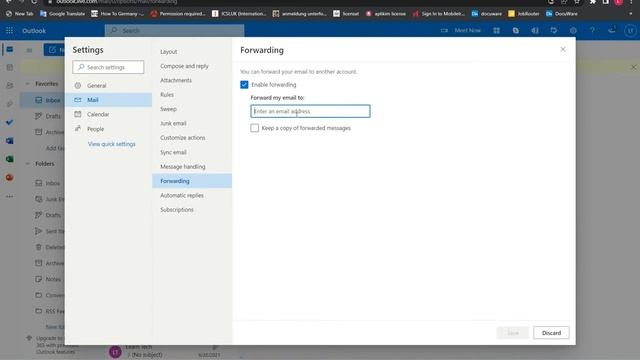
Task: Open the Outlook app launcher grid
Action: pyautogui.click(x=9, y=31)
